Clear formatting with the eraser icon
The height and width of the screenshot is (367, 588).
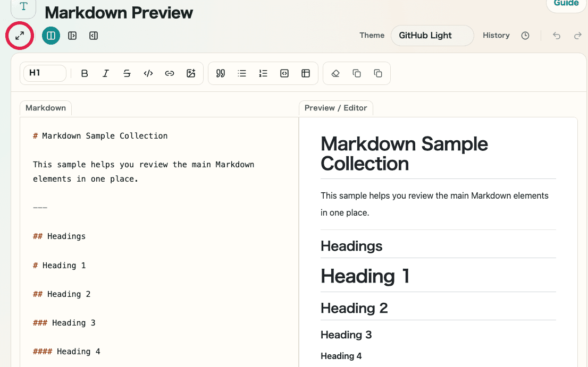tap(335, 73)
